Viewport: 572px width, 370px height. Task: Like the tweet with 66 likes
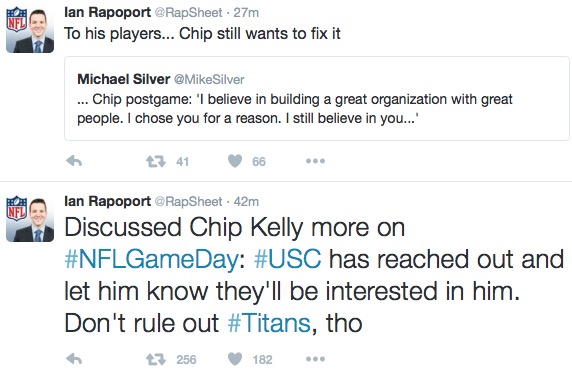tap(235, 161)
